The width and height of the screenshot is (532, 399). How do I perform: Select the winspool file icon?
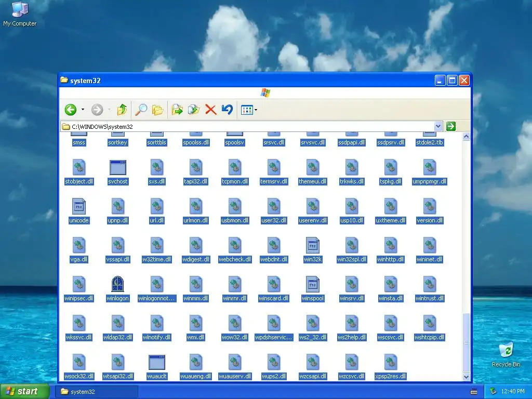click(x=312, y=284)
